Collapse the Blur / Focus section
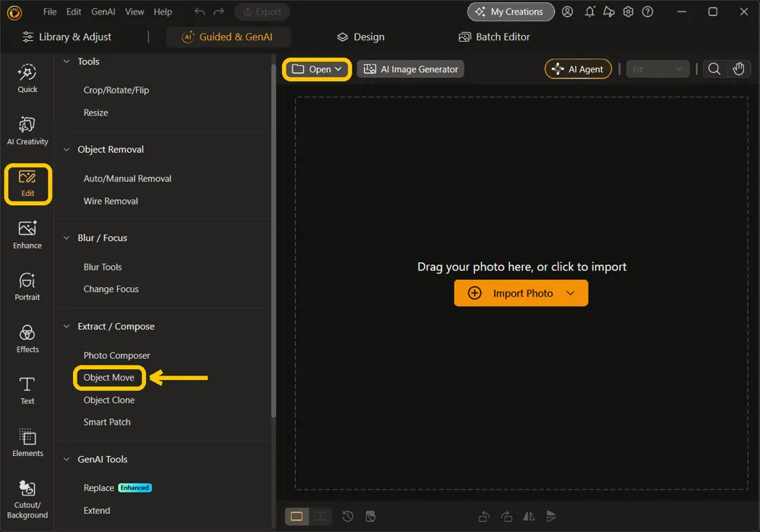 [x=67, y=238]
